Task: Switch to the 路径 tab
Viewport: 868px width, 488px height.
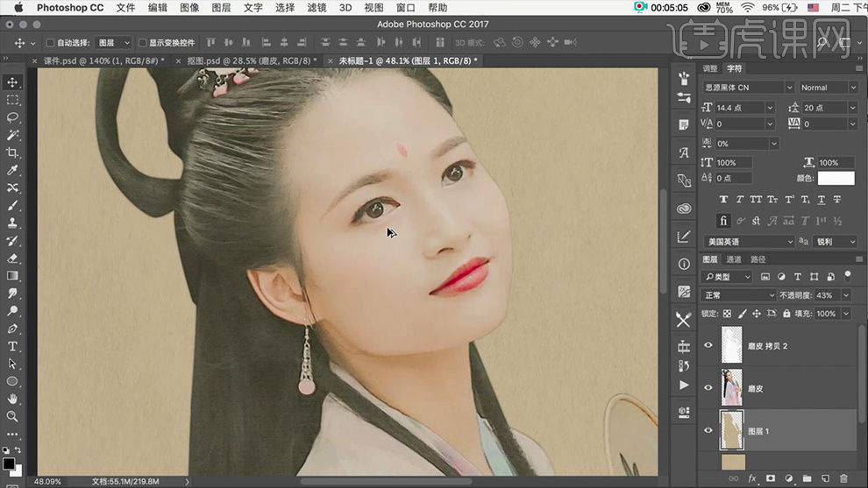Action: click(x=758, y=259)
